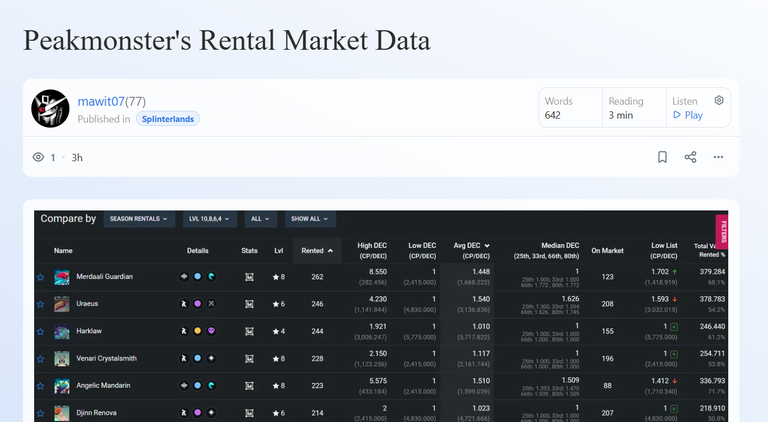Open the ALL filter dropdown

[x=261, y=219]
